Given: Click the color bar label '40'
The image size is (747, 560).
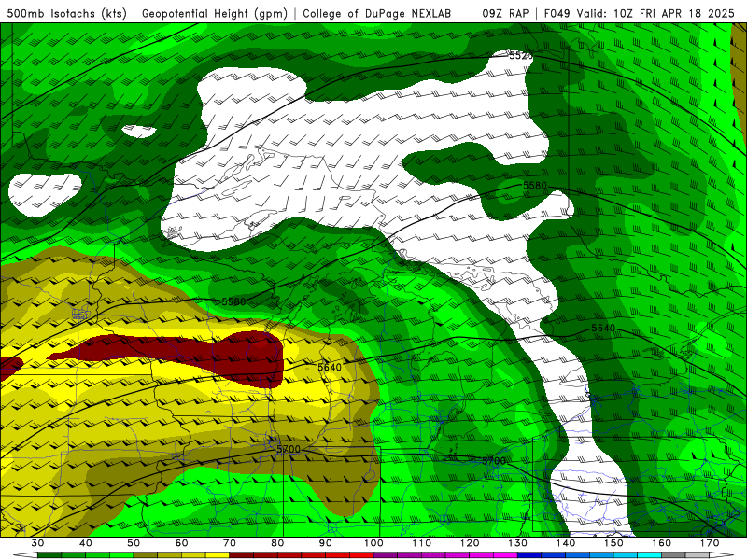Looking at the screenshot, I should (86, 543).
